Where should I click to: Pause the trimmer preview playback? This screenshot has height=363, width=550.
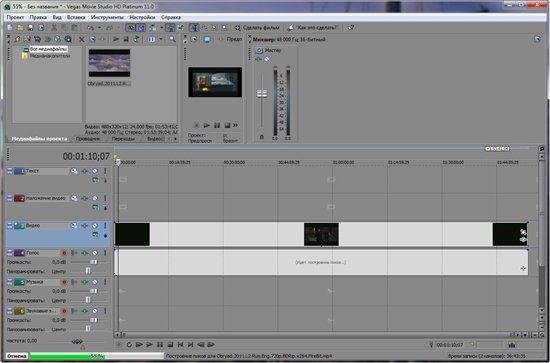click(x=217, y=125)
